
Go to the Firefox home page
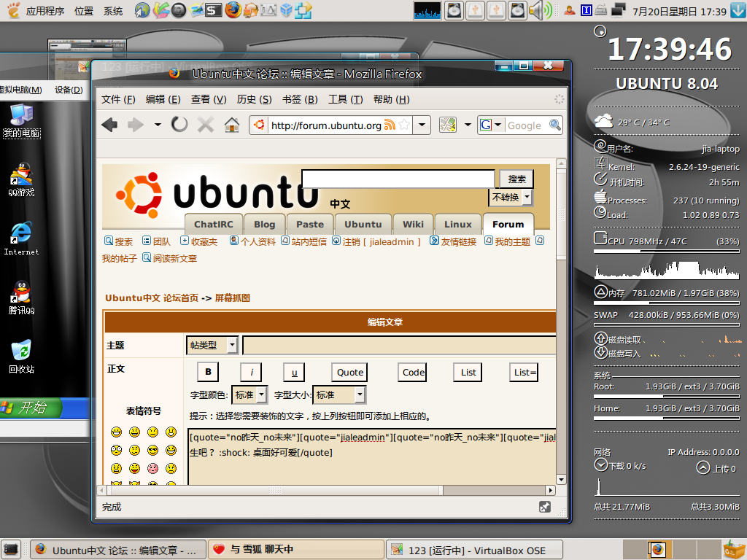coord(232,125)
